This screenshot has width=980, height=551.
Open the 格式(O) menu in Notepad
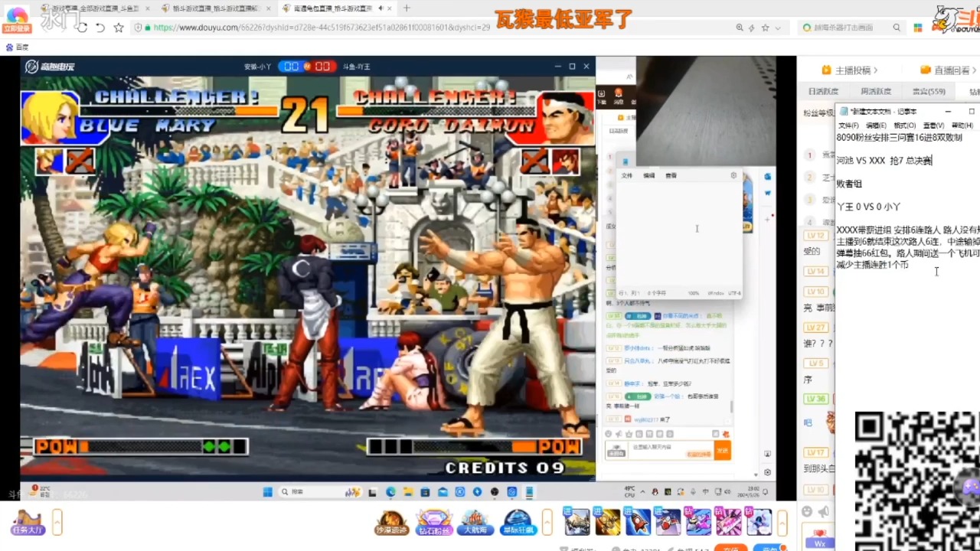[x=905, y=126]
